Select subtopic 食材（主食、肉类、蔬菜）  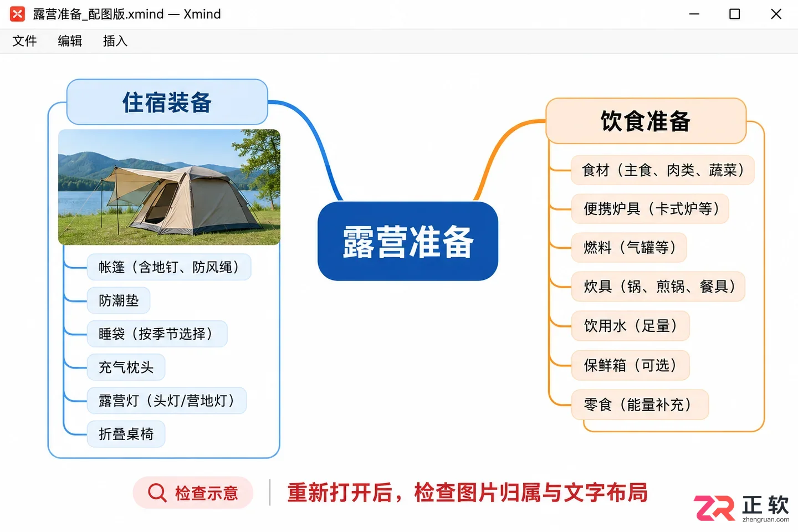pyautogui.click(x=663, y=170)
